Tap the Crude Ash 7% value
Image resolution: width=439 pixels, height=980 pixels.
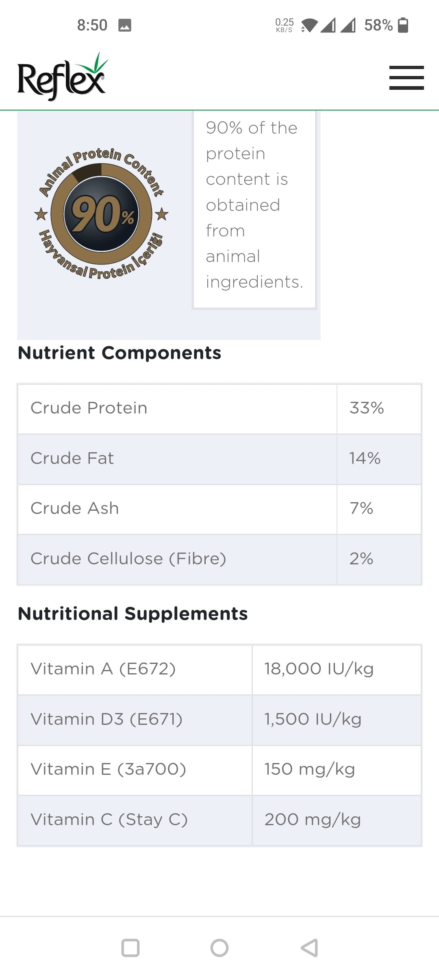pyautogui.click(x=361, y=509)
